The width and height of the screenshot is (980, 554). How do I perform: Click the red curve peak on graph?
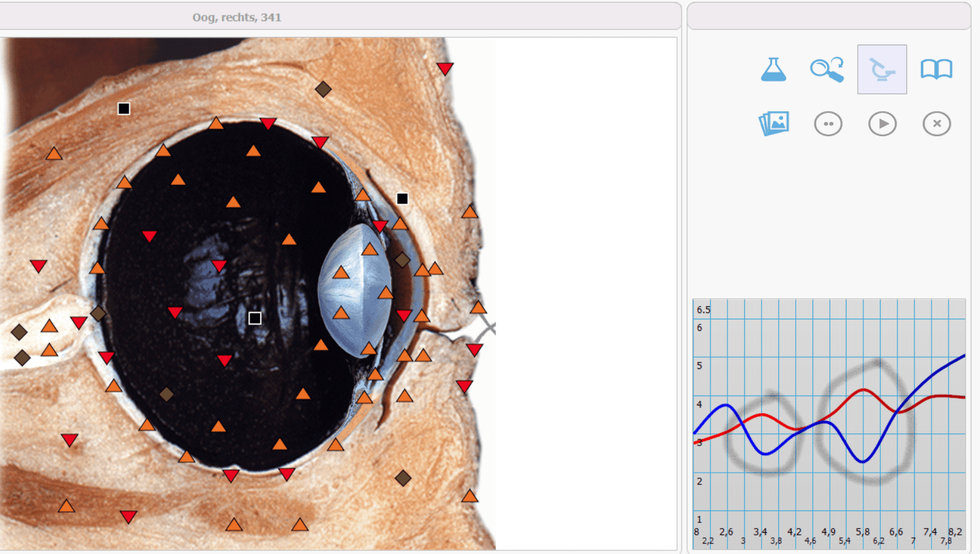[x=863, y=390]
